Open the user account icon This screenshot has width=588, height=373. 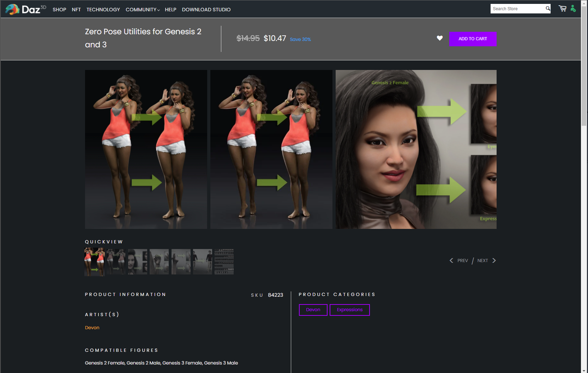[x=573, y=8]
